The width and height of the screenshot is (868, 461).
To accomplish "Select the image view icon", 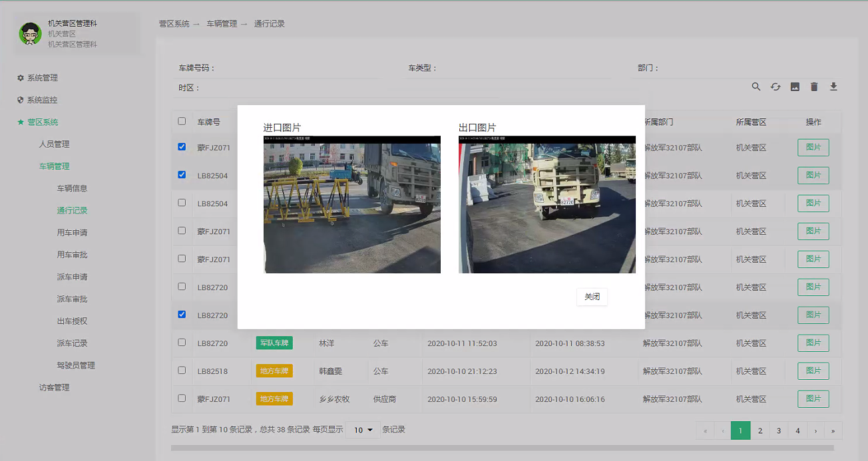I will 795,86.
